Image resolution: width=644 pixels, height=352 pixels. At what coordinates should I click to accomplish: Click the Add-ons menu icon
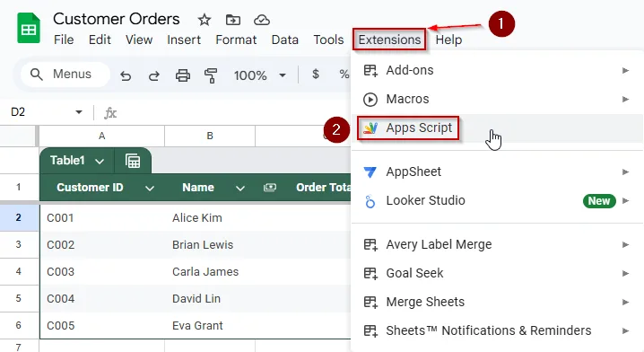coord(370,71)
